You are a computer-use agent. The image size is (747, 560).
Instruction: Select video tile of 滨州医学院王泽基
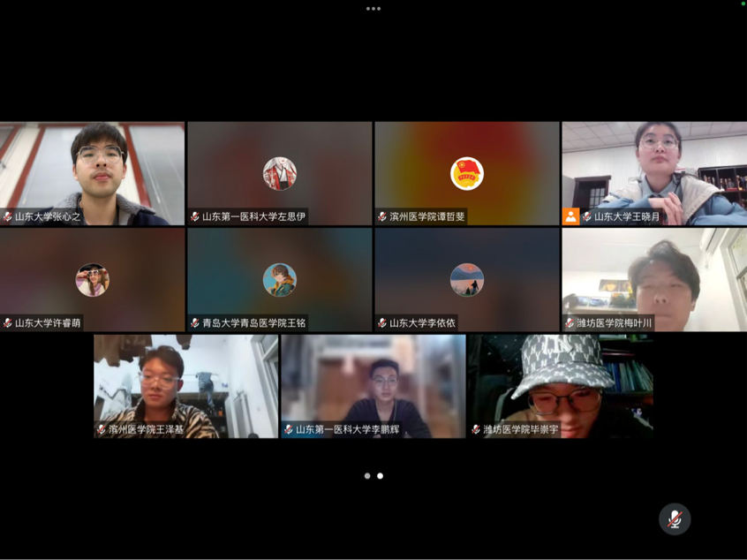[x=185, y=386]
